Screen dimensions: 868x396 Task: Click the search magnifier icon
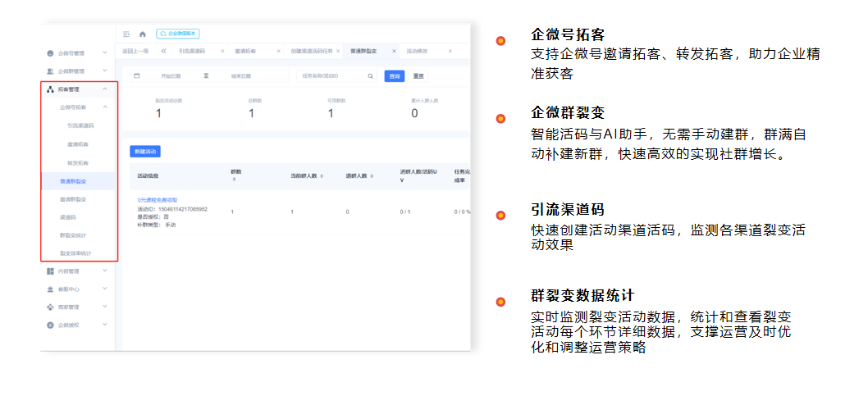point(371,76)
